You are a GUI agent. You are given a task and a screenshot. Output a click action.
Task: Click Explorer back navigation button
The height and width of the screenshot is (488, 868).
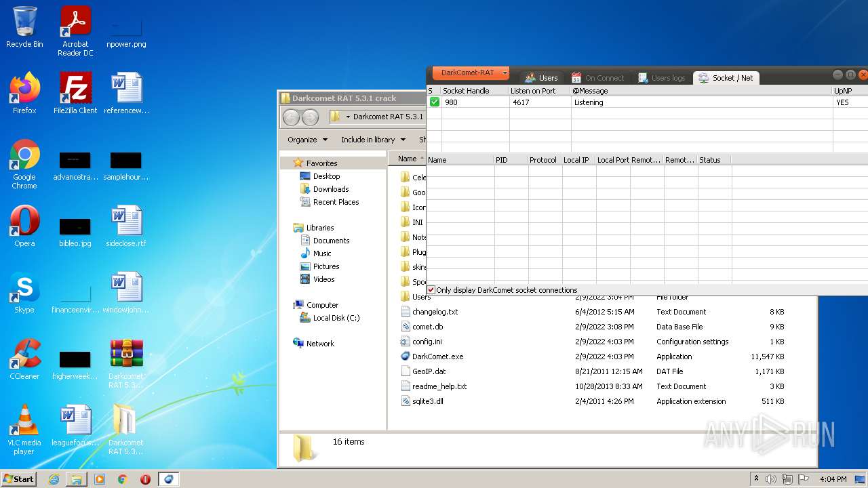point(291,117)
